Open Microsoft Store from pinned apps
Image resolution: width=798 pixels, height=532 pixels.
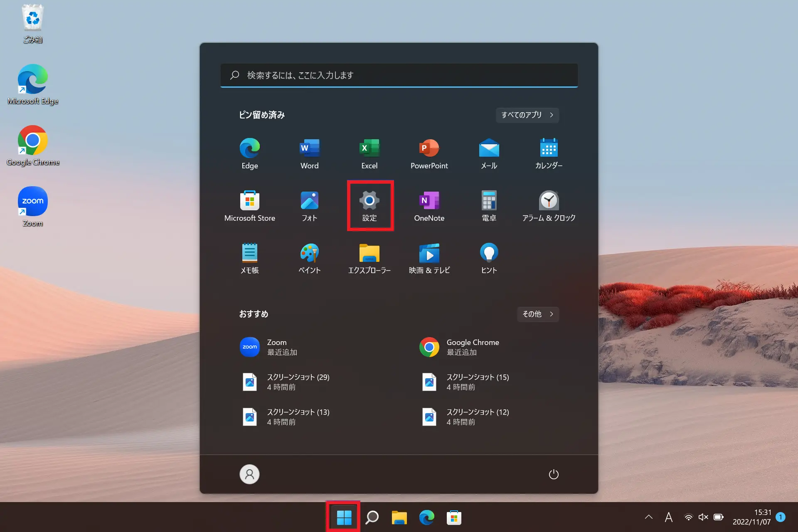tap(249, 205)
